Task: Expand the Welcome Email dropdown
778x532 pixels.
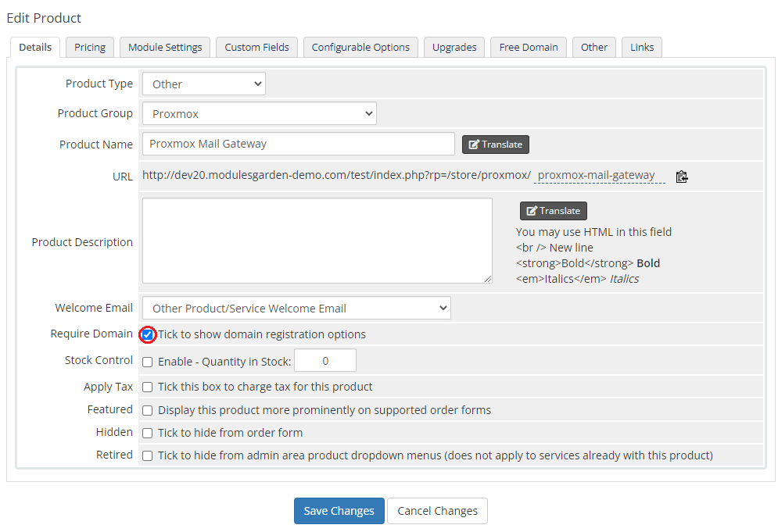Action: [296, 308]
